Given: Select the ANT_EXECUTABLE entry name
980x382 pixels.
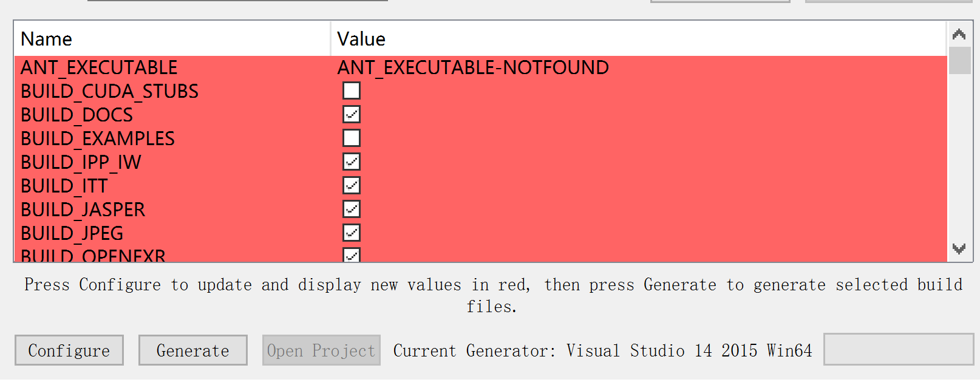Looking at the screenshot, I should tap(99, 67).
